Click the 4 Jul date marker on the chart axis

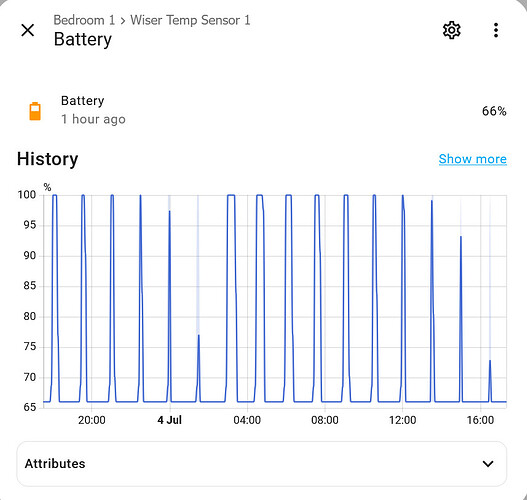tap(169, 420)
